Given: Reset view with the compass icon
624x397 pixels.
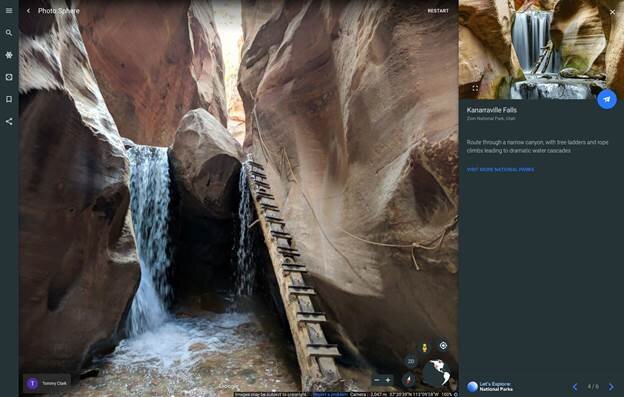Looking at the screenshot, I should [x=408, y=379].
